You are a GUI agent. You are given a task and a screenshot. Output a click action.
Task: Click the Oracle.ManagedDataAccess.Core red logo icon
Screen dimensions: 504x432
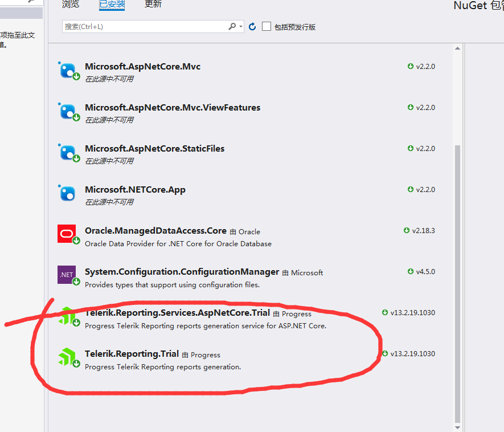pyautogui.click(x=68, y=234)
